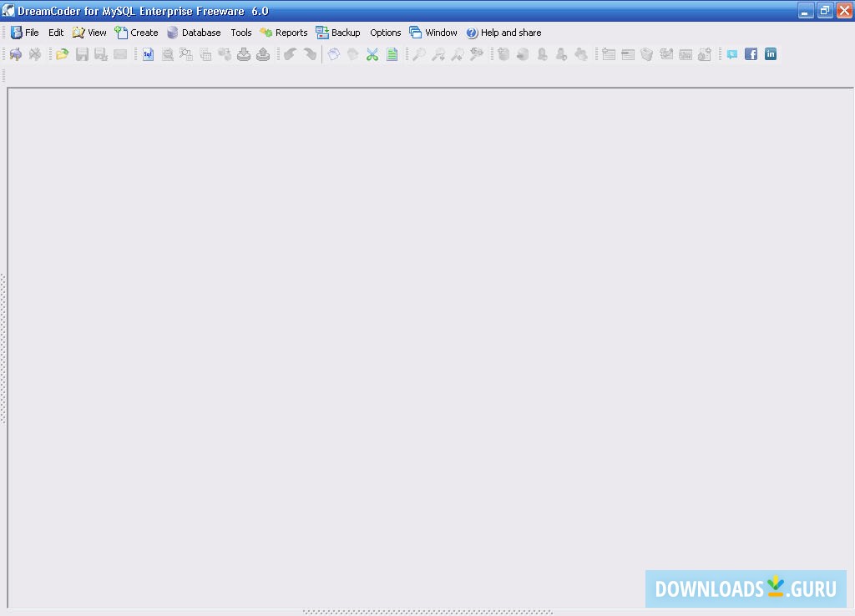
Task: Open the Reports menu
Action: [290, 33]
